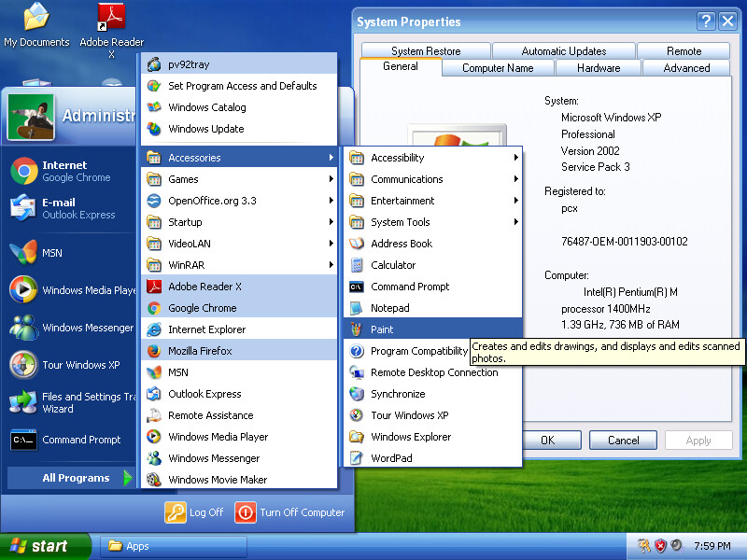Click the WordPad icon in Accessories
747x560 pixels.
[x=357, y=458]
